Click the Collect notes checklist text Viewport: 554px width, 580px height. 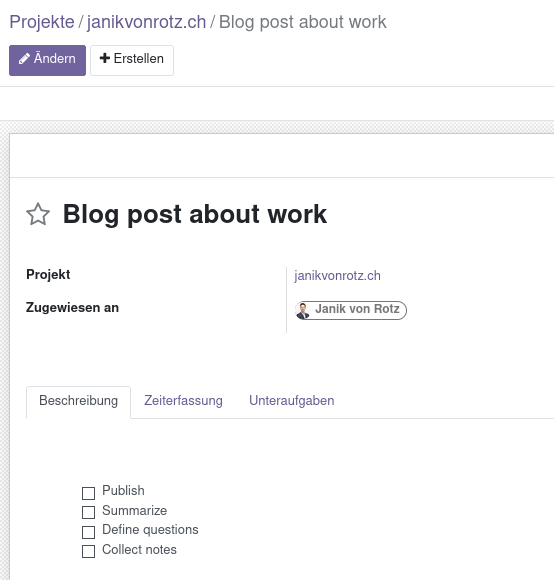click(x=139, y=550)
